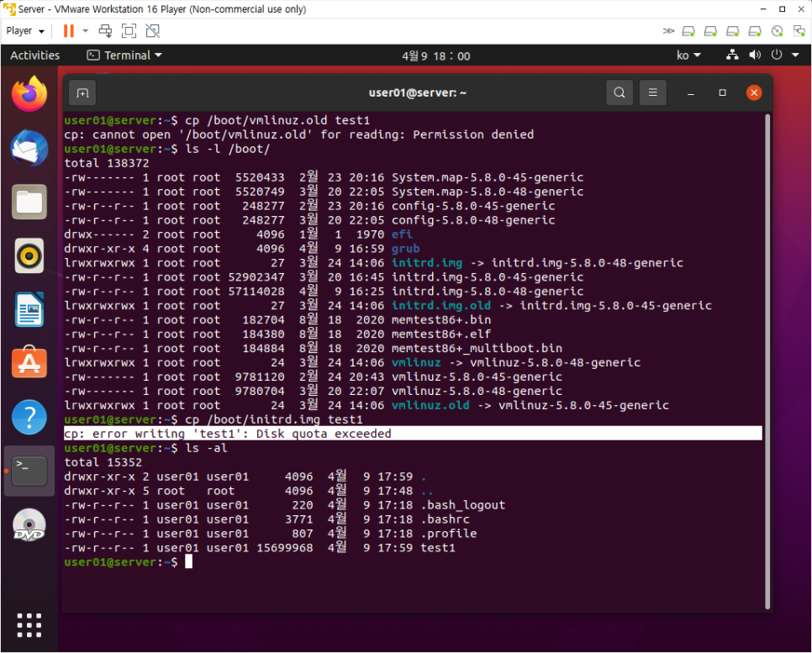Expand the power options arrow beside pause

pos(86,31)
